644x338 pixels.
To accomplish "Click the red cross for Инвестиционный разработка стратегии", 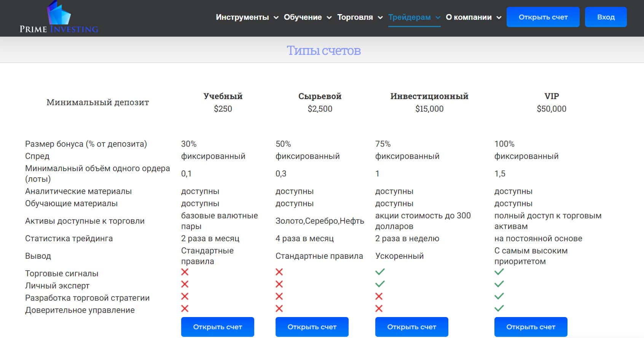I will click(x=379, y=296).
